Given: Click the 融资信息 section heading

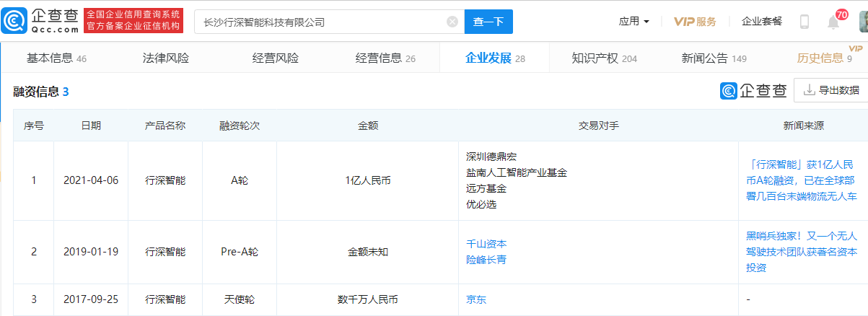Looking at the screenshot, I should [41, 92].
